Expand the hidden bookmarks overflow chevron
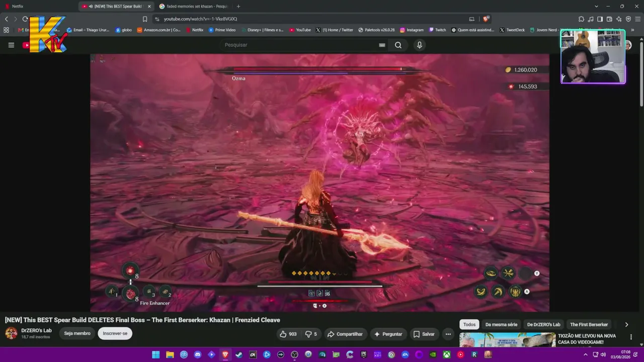The image size is (644, 362). tap(632, 30)
